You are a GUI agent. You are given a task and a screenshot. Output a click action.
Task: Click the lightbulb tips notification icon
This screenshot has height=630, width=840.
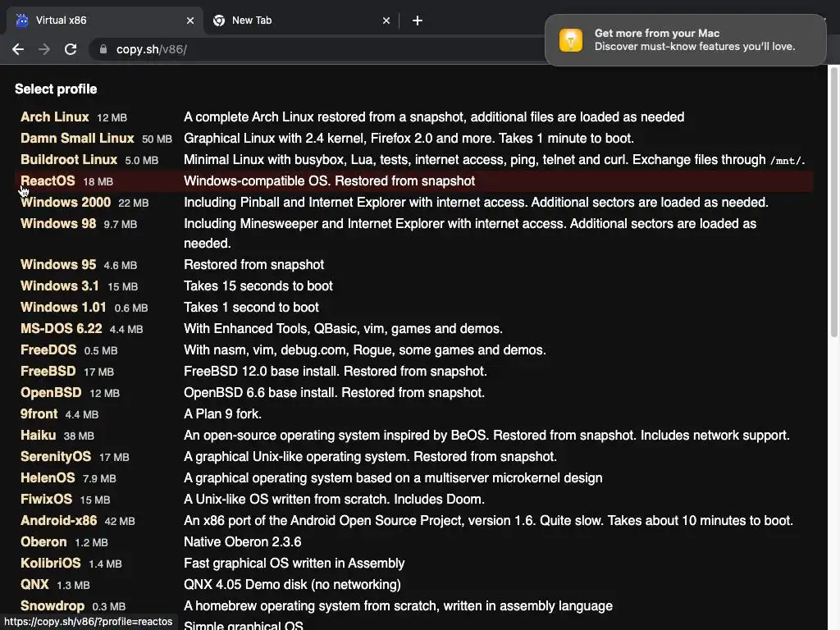[x=571, y=40]
